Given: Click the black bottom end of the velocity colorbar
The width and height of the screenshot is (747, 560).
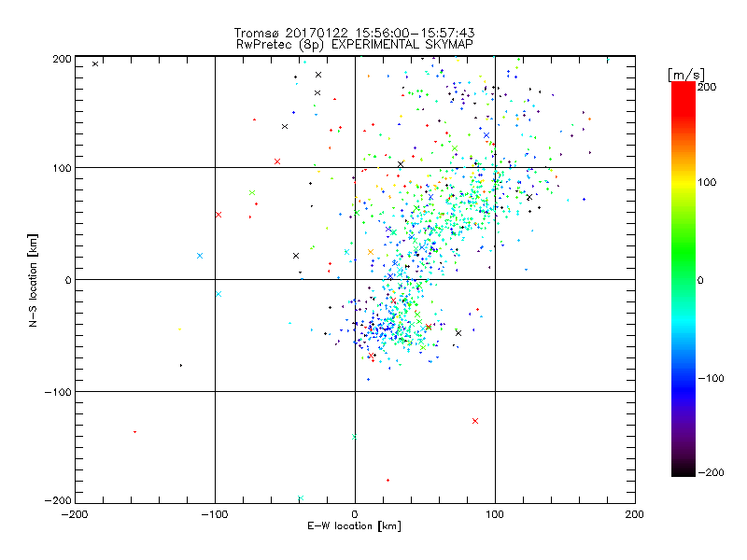Looking at the screenshot, I should (684, 469).
